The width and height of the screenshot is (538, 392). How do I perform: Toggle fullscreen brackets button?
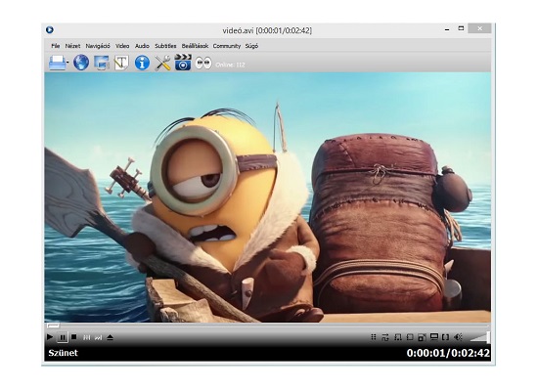pyautogui.click(x=445, y=337)
